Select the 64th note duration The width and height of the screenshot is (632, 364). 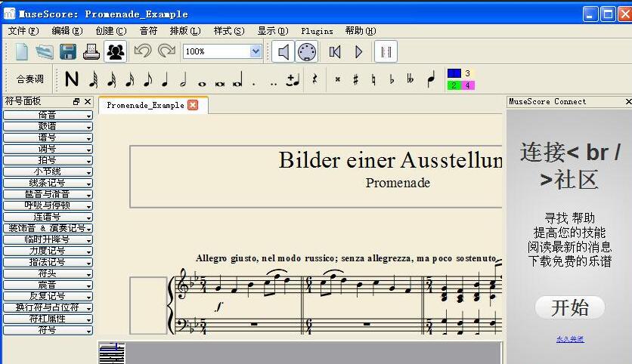coord(94,79)
